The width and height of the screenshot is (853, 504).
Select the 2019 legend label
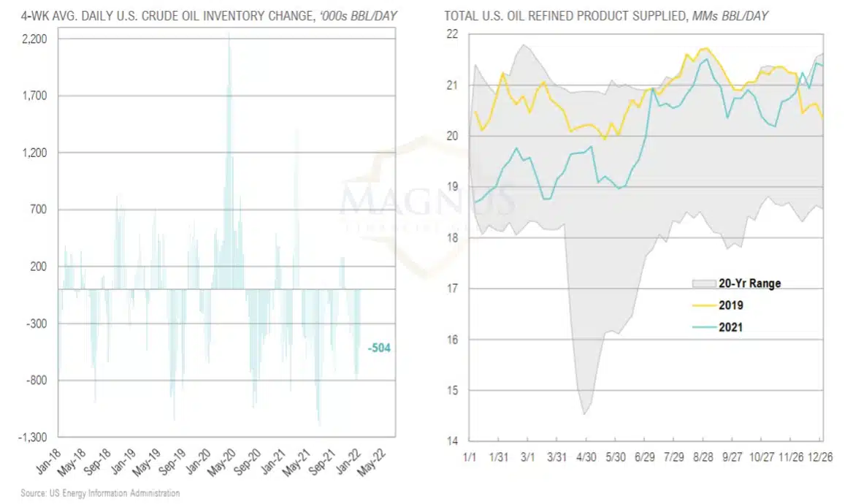pyautogui.click(x=730, y=305)
